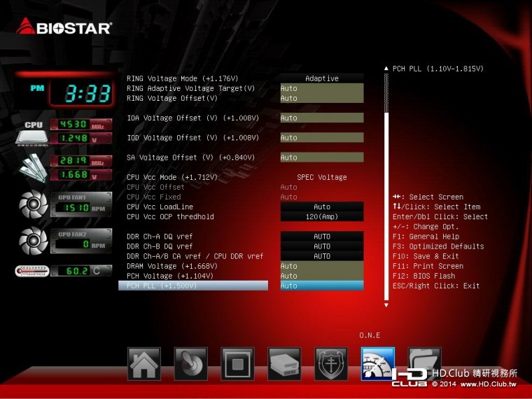Open the Save & Exit folder icon
The width and height of the screenshot is (532, 399).
coord(424,364)
